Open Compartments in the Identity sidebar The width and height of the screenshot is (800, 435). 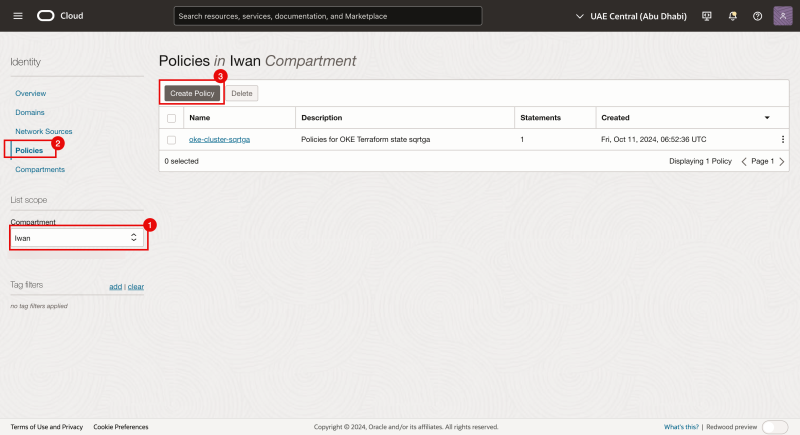point(40,169)
